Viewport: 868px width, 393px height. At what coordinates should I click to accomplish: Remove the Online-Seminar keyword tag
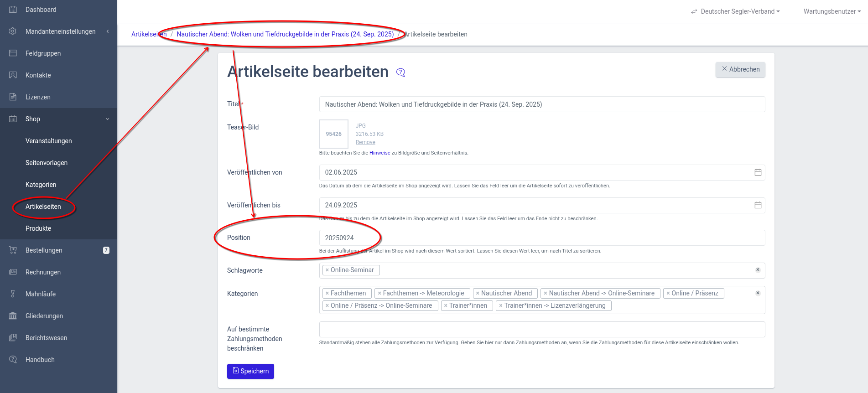tap(327, 270)
